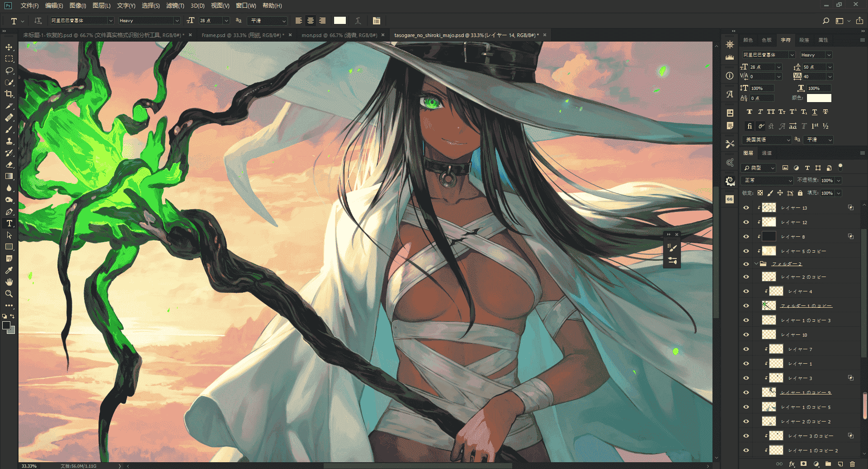Add a layer mask

(x=803, y=464)
